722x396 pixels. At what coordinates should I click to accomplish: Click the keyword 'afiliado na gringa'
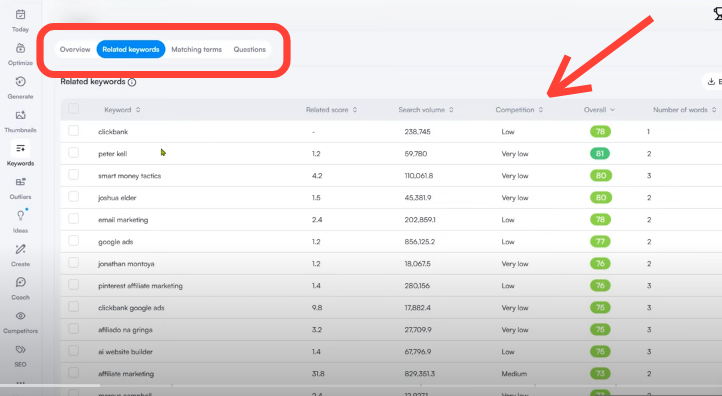[x=125, y=330]
